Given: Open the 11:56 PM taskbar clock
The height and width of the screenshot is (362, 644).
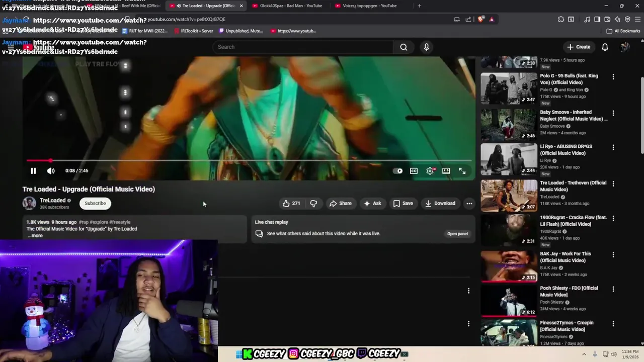Looking at the screenshot, I should pyautogui.click(x=630, y=354).
